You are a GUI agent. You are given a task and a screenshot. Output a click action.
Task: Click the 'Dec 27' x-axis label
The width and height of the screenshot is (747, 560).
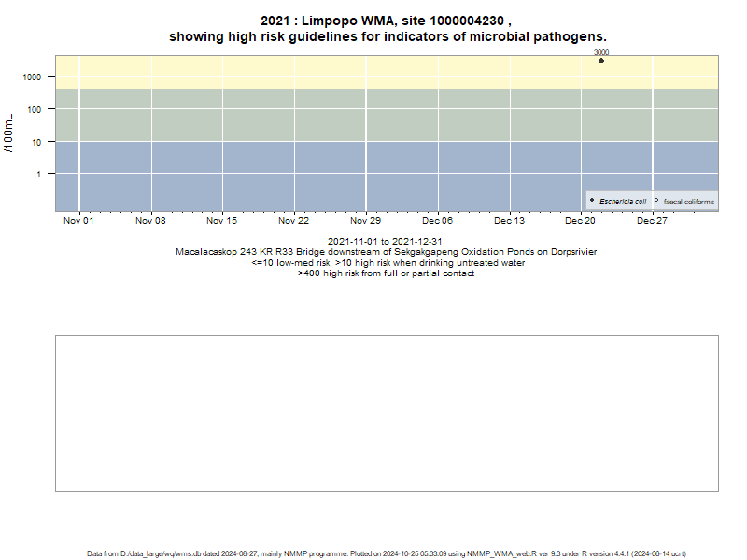(x=652, y=221)
